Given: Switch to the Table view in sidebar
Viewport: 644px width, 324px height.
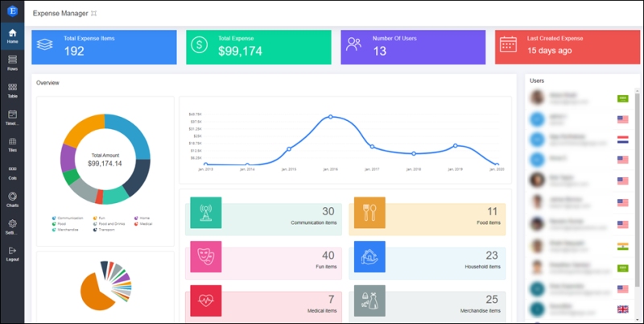Looking at the screenshot, I should click(12, 90).
